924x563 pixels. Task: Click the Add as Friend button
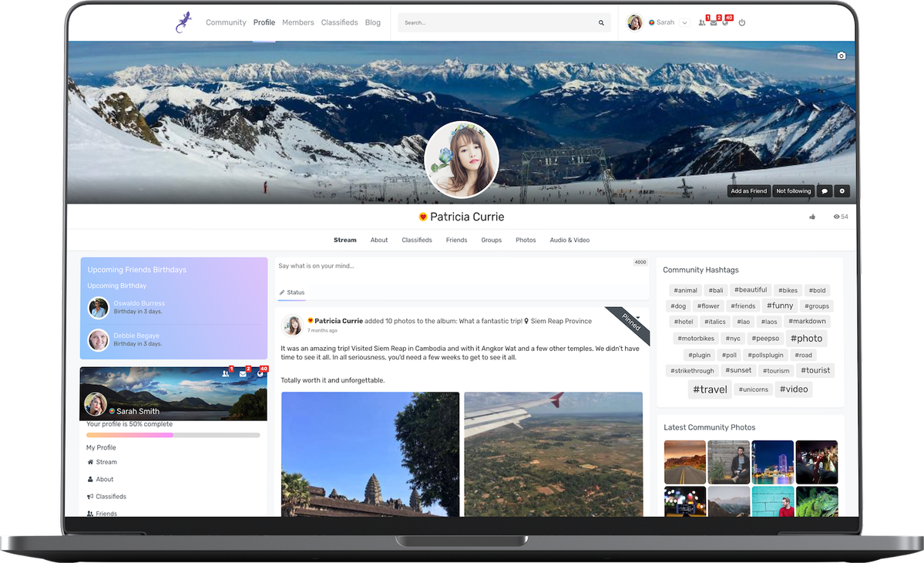748,191
